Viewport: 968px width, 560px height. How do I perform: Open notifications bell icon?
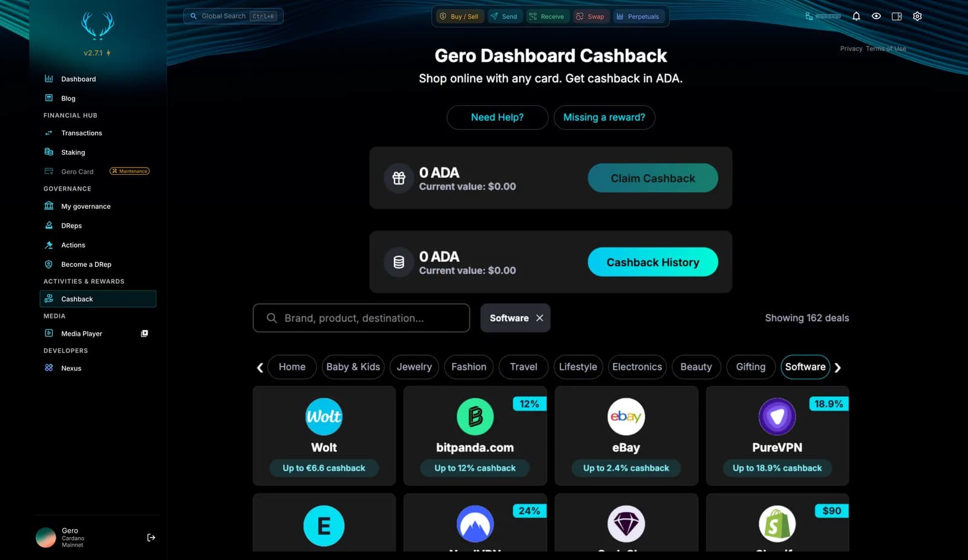point(856,16)
